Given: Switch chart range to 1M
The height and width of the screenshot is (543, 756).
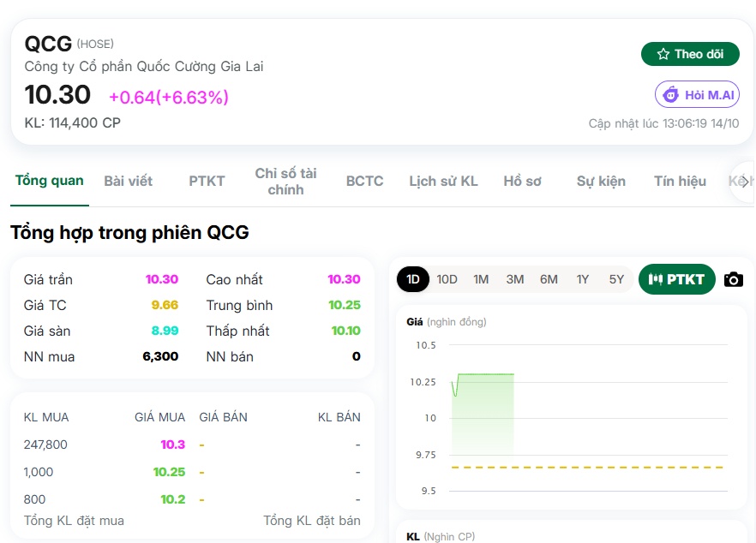Looking at the screenshot, I should [481, 279].
